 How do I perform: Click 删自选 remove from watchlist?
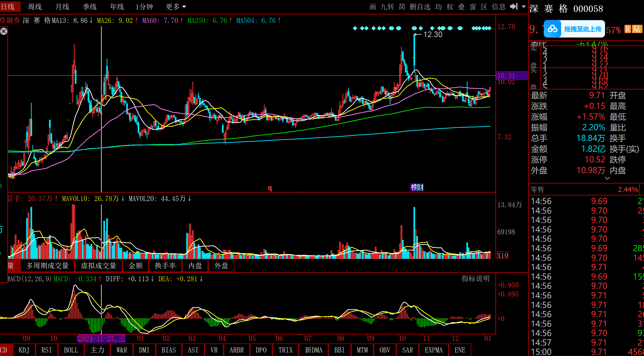(x=420, y=7)
